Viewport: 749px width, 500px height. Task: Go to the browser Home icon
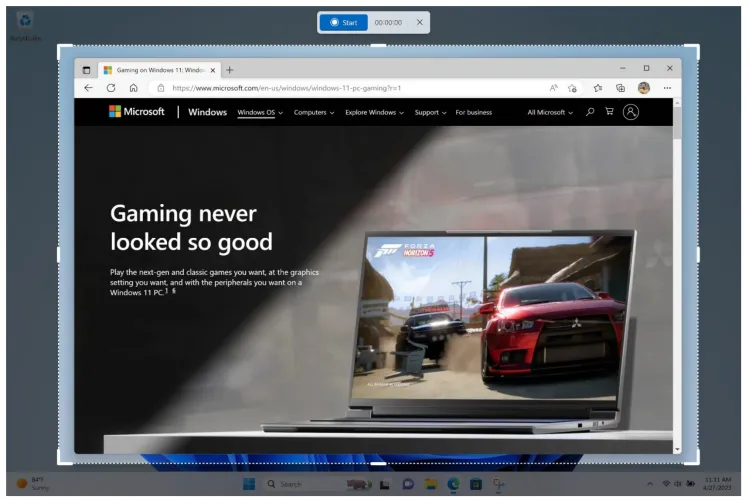point(133,88)
